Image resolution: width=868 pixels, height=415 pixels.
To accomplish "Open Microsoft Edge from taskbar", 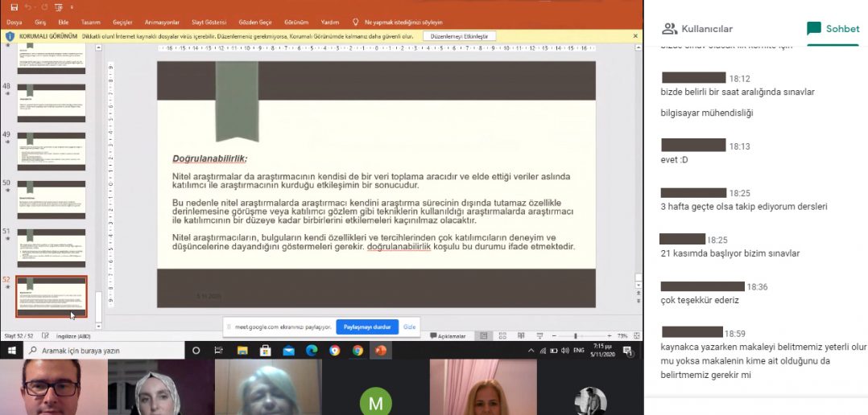I will tap(312, 351).
